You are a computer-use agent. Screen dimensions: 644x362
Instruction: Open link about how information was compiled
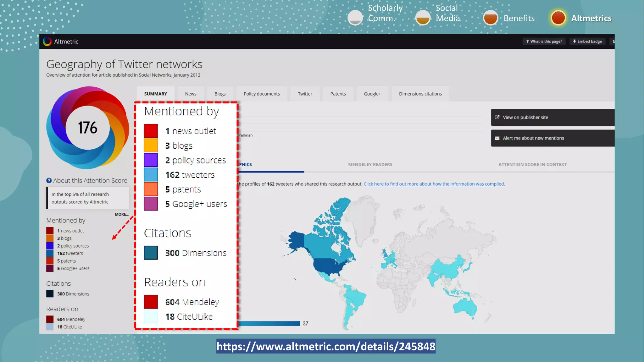coord(434,184)
